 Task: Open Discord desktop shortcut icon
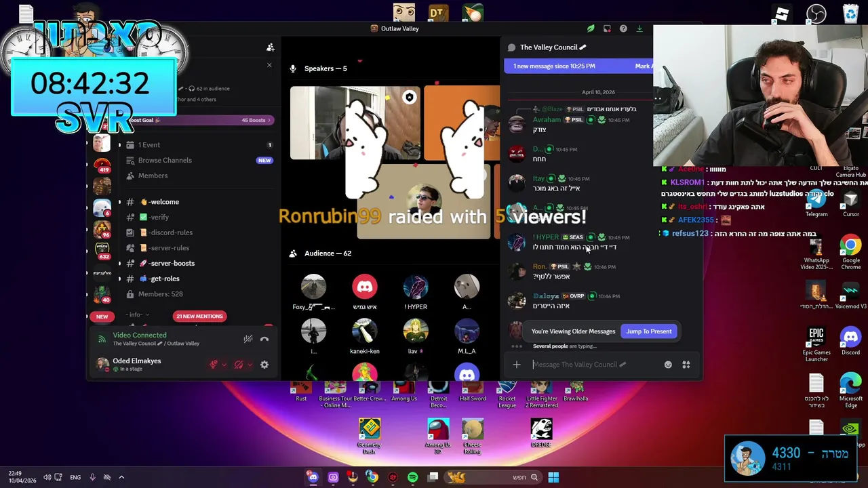pos(851,340)
